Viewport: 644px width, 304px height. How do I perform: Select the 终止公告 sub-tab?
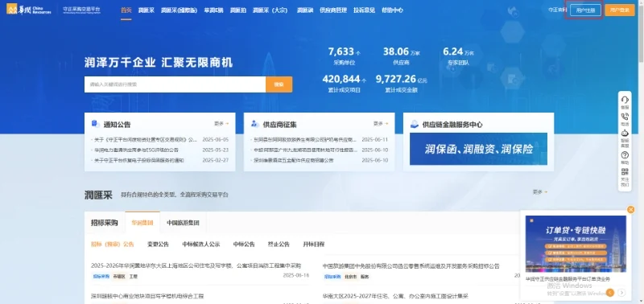(x=279, y=244)
